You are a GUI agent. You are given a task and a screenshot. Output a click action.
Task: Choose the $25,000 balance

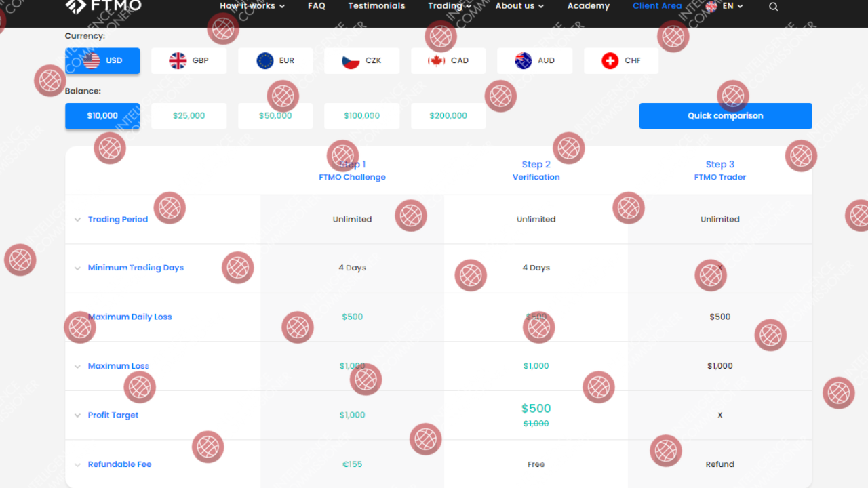[x=189, y=116]
